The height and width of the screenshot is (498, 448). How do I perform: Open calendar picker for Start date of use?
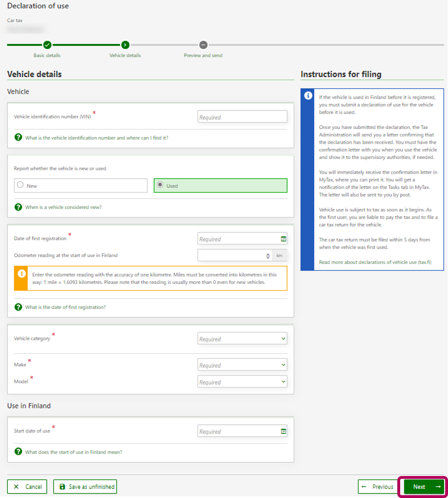click(x=283, y=432)
